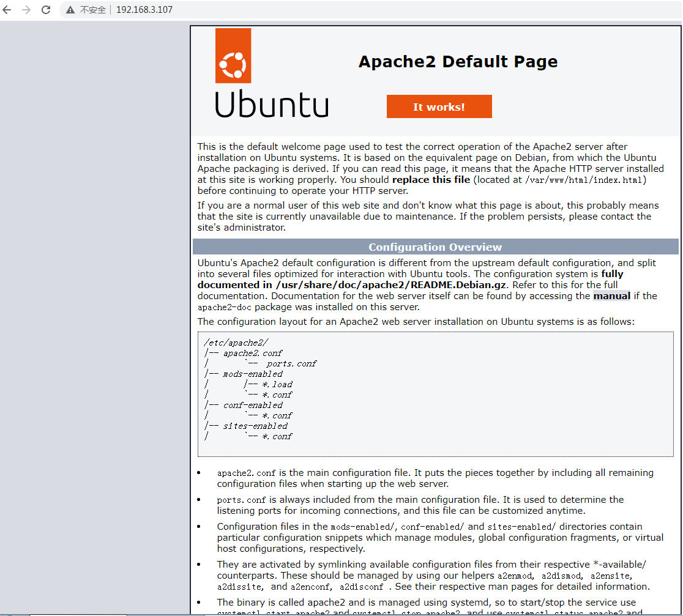The height and width of the screenshot is (616, 683).
Task: Click "*.load" in the config layout tree
Action: (277, 384)
